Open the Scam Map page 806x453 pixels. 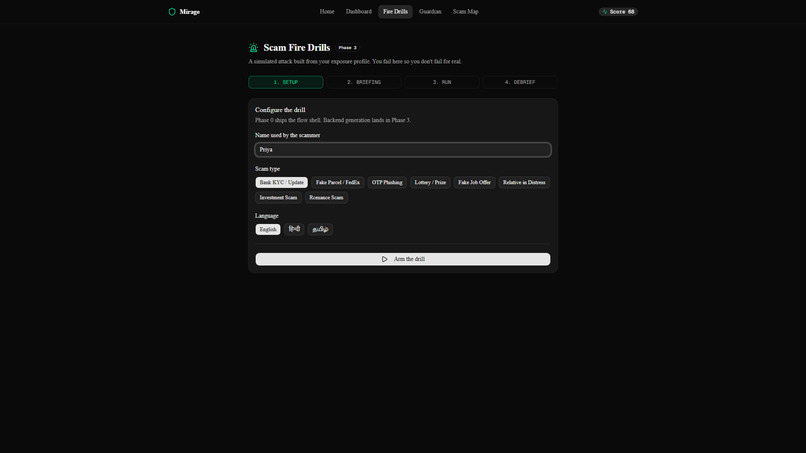[x=466, y=12]
